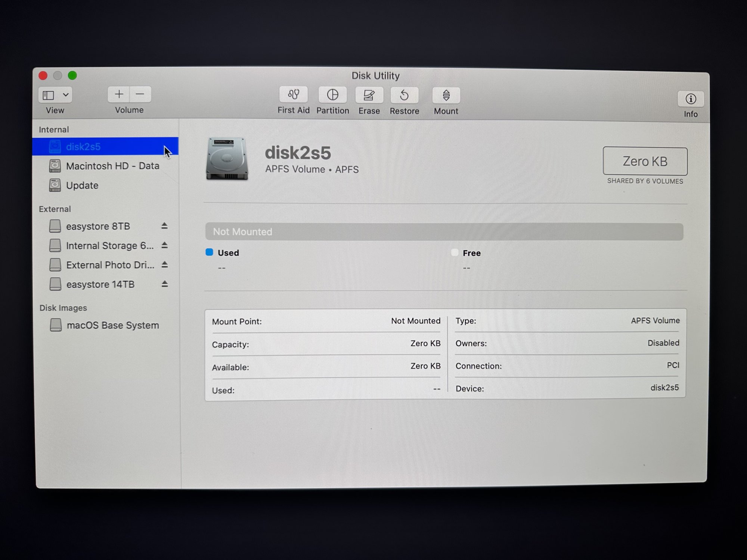
Task: Remove the volume with the minus button
Action: (x=140, y=94)
